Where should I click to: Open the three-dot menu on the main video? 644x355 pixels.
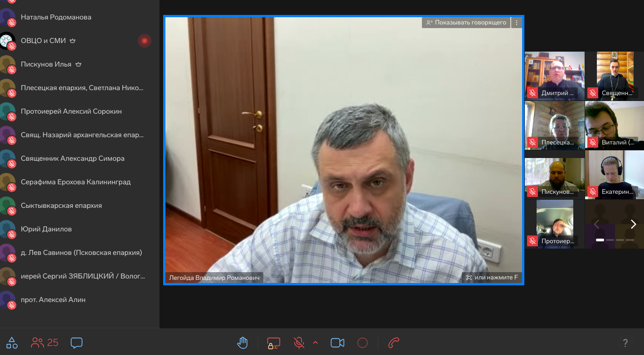pyautogui.click(x=517, y=22)
